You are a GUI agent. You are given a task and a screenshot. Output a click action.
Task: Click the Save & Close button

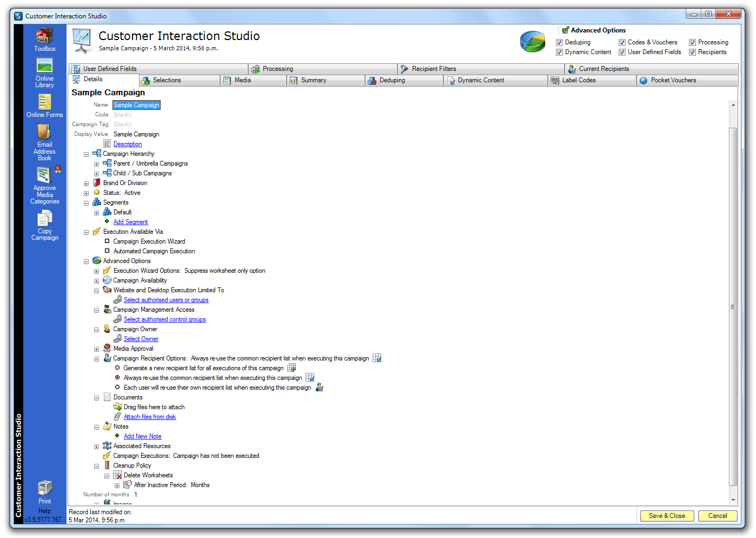pos(667,516)
